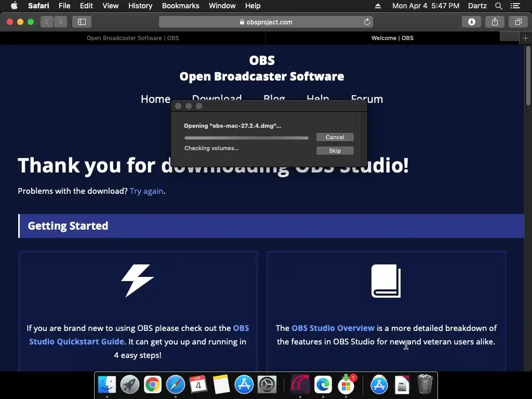Image resolution: width=532 pixels, height=399 pixels.
Task: Toggle the Safari sidebar button
Action: [x=82, y=22]
